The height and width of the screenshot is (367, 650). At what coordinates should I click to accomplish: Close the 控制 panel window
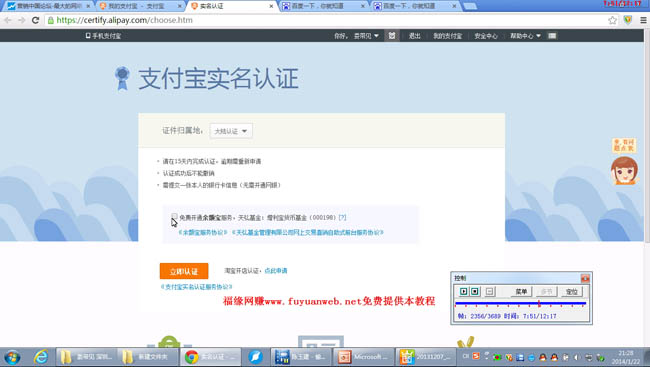tap(585, 278)
